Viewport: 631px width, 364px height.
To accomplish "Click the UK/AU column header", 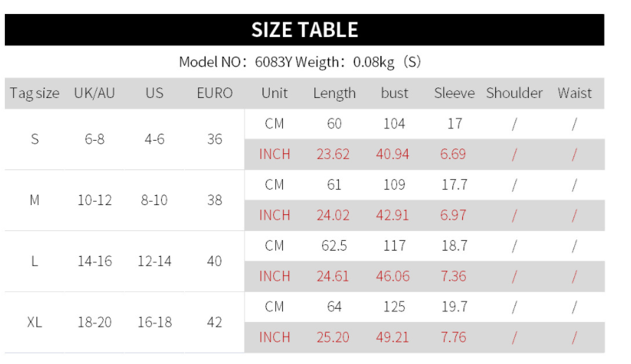I will (95, 93).
